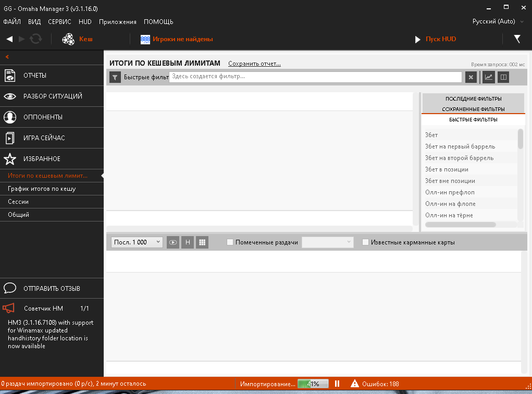532x394 pixels.
Task: Toggle the columns layout icon
Action: pos(503,77)
